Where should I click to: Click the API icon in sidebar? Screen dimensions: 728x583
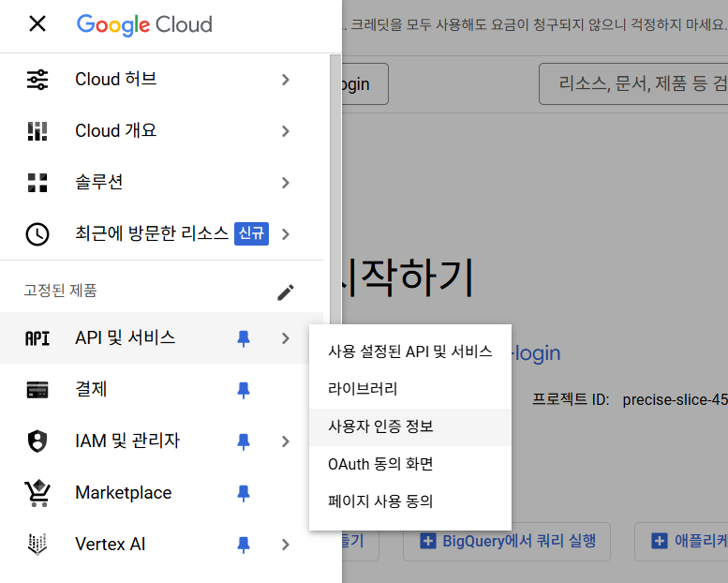click(37, 338)
